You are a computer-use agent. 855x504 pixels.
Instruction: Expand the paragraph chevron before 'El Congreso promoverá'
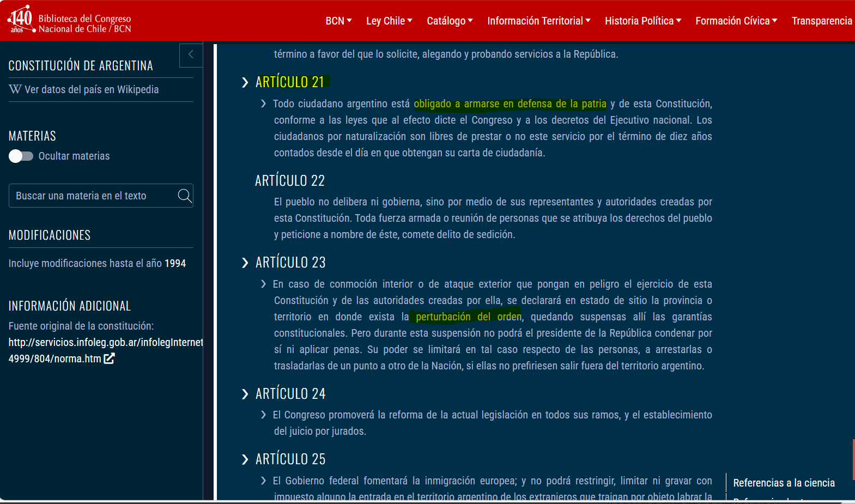264,415
